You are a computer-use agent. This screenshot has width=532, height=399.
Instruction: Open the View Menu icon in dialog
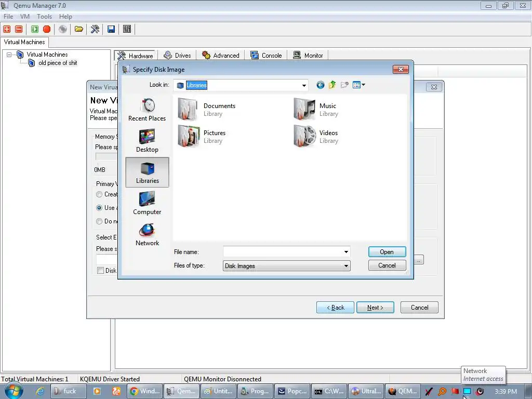pyautogui.click(x=358, y=85)
